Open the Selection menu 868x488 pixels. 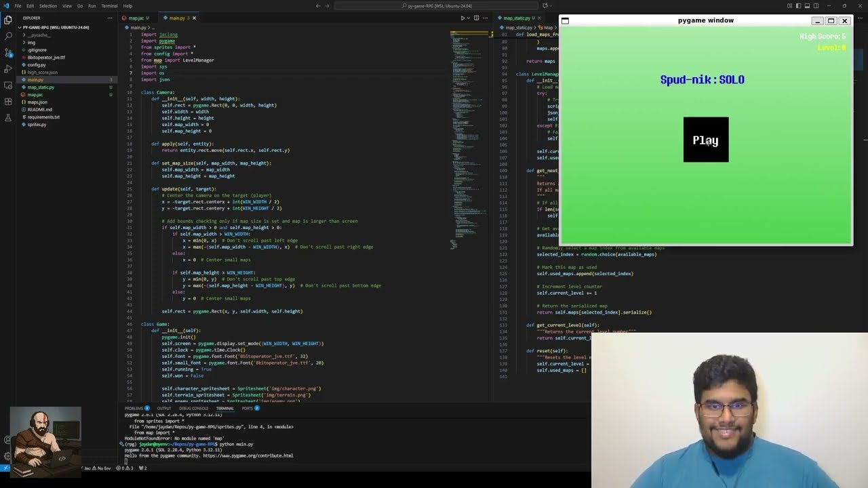coord(48,5)
